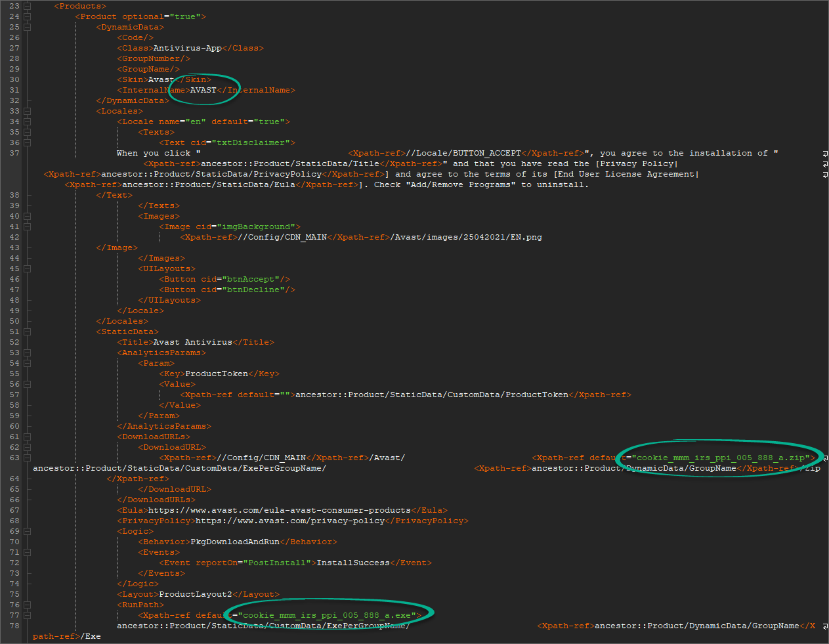This screenshot has width=829, height=644.
Task: Collapse the Locale name="en" fold on line 34
Action: pos(28,121)
